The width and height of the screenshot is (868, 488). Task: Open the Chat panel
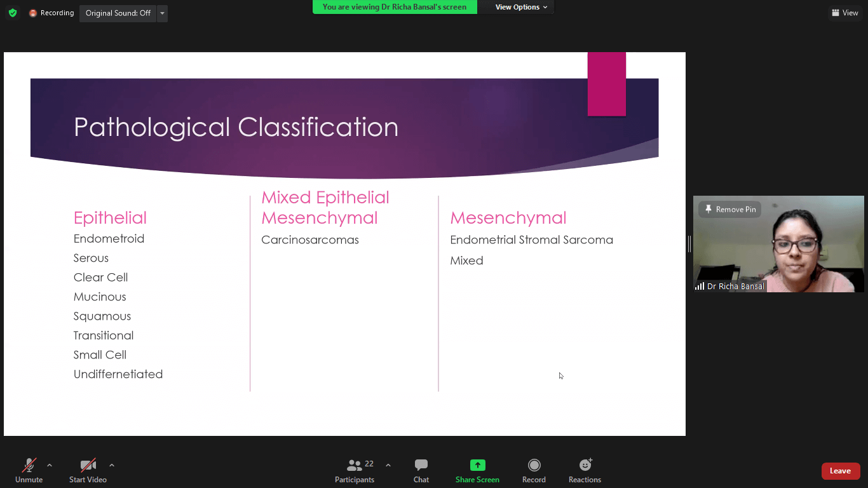tap(421, 471)
